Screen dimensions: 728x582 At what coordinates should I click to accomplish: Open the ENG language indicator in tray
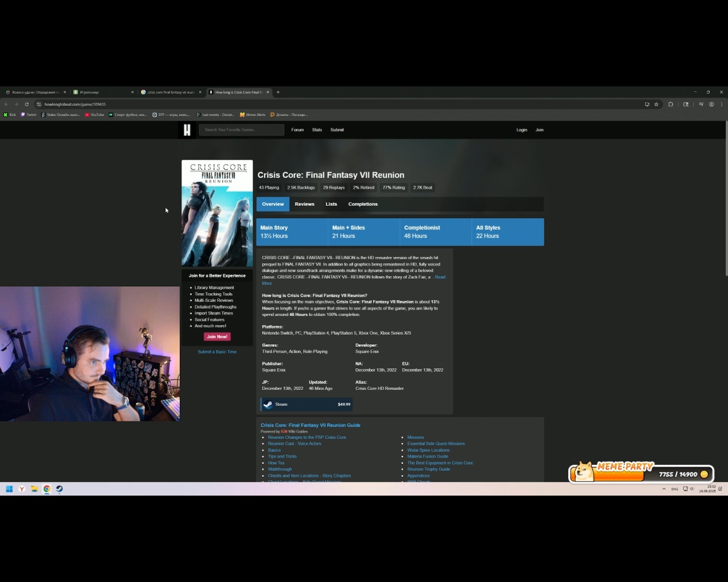coord(675,489)
